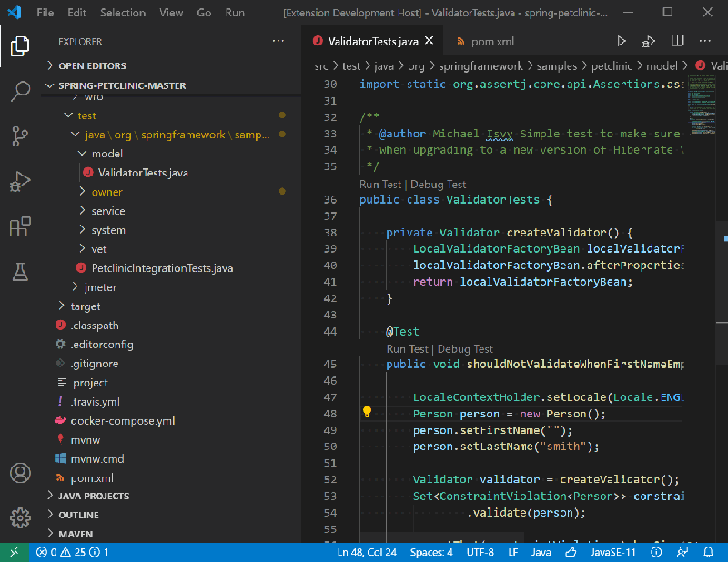The image size is (728, 562).
Task: Select the Testing beaker icon
Action: pyautogui.click(x=20, y=271)
